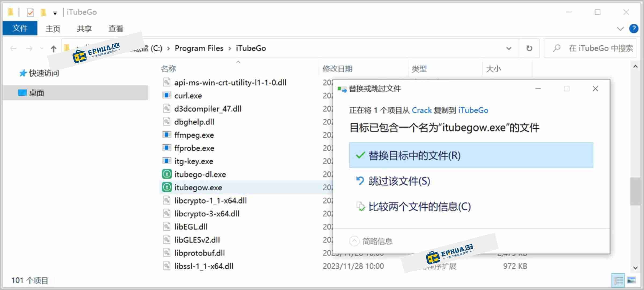Screen dimensions: 644x290
Task: Select the libEGL.dll file icon
Action: tap(167, 226)
